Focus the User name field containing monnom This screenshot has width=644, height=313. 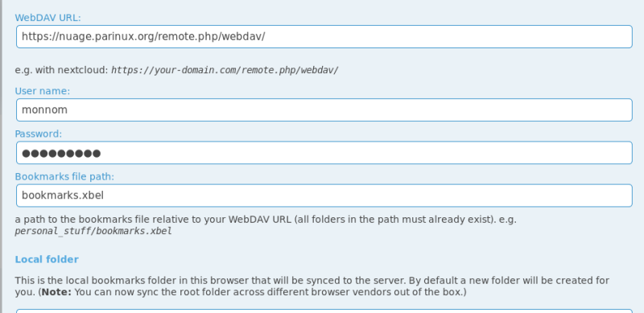(x=324, y=109)
